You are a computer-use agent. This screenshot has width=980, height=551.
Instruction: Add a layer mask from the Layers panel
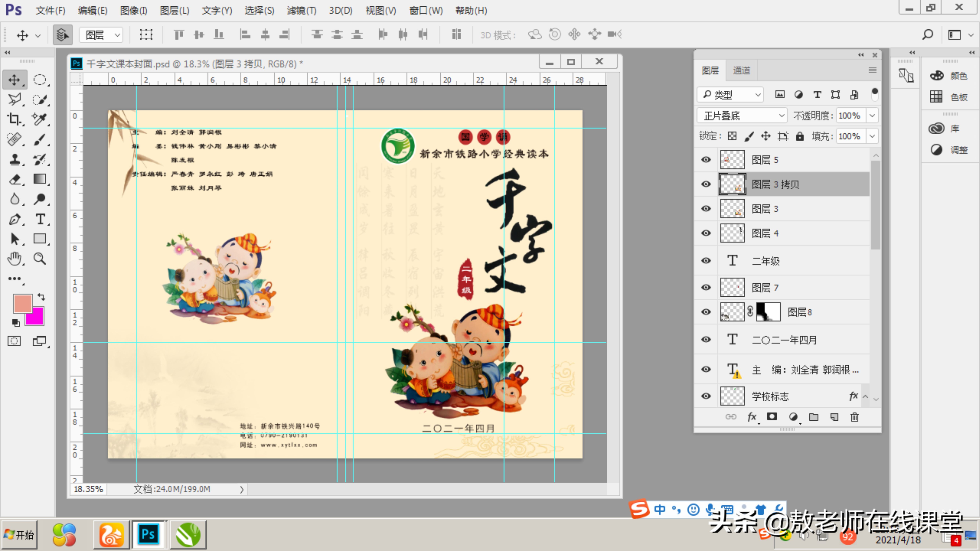tap(772, 417)
